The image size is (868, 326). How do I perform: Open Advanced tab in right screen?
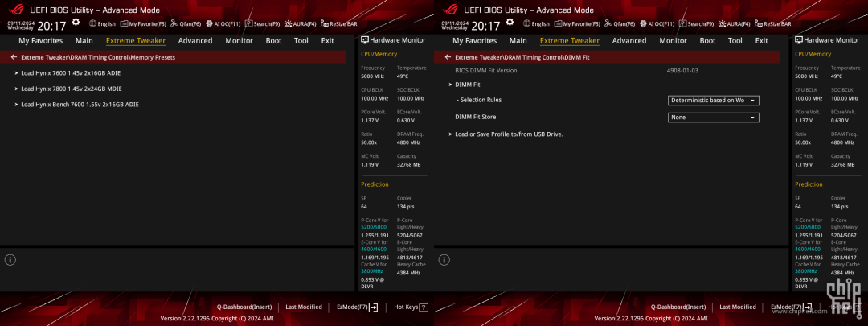click(x=629, y=40)
